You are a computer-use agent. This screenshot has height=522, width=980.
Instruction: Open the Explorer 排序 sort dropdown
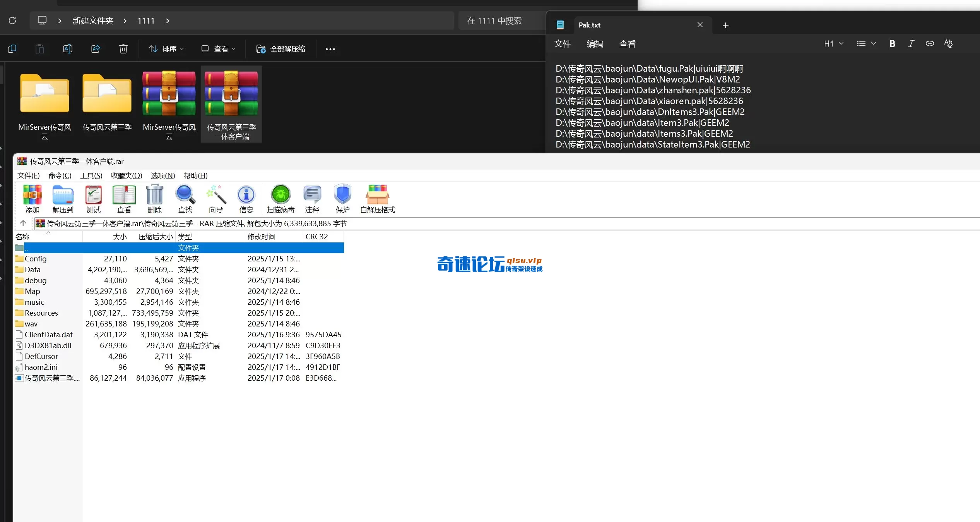click(166, 48)
